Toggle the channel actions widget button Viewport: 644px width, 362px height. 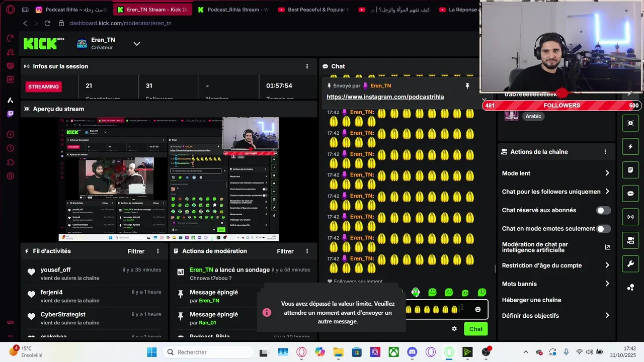click(x=630, y=240)
